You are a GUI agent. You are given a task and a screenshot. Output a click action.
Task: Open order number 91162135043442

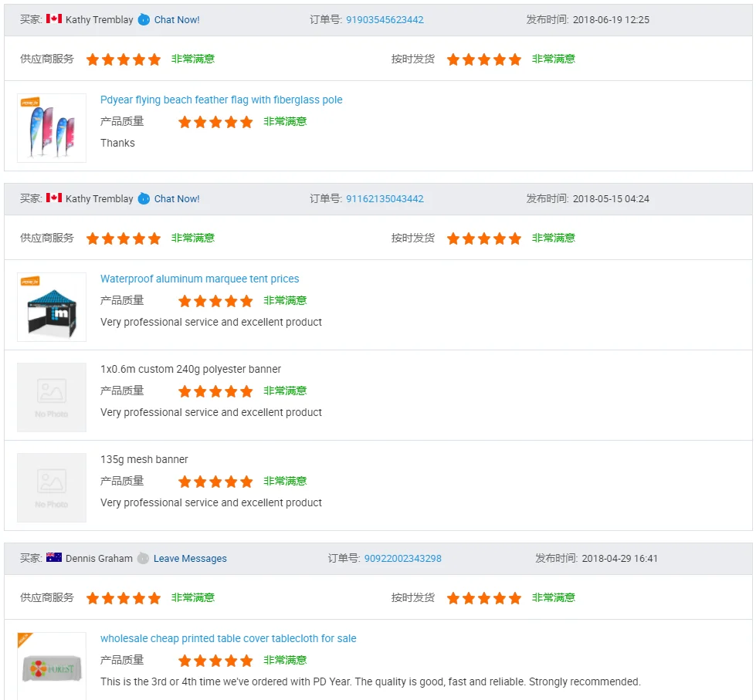click(x=385, y=199)
